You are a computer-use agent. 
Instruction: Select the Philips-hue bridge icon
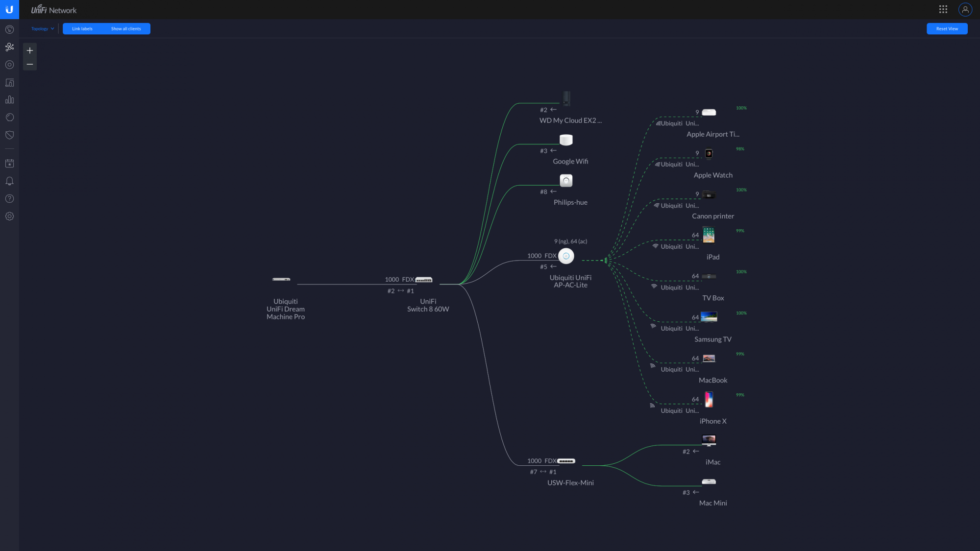pos(566,181)
